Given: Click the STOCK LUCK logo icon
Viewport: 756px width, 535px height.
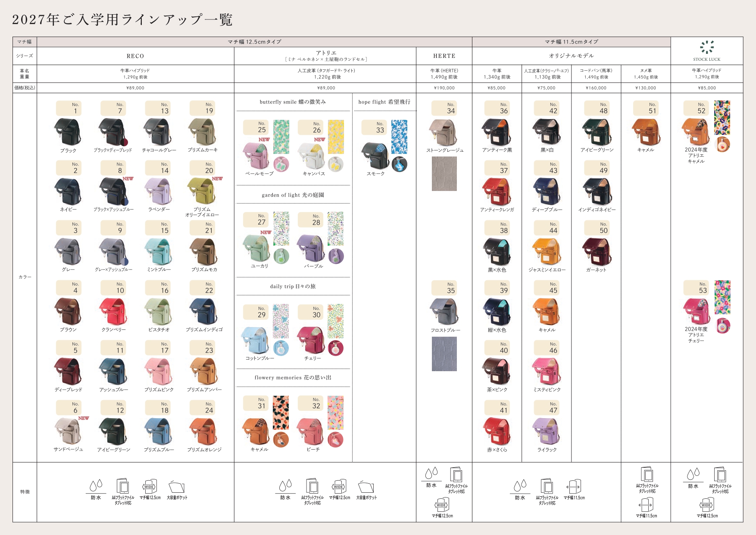Looking at the screenshot, I should (706, 47).
